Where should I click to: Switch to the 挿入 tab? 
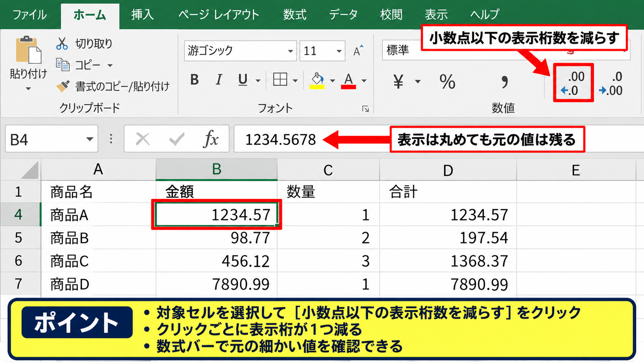pyautogui.click(x=142, y=15)
